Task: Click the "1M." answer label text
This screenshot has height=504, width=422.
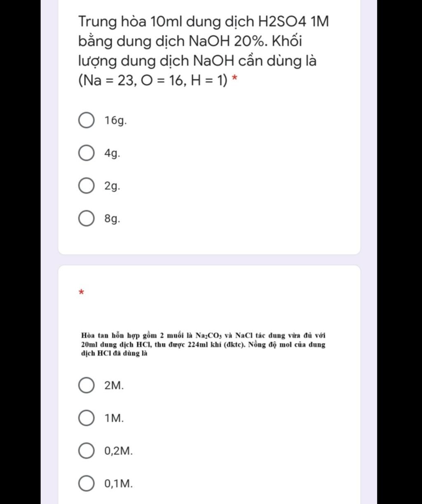Action: [114, 418]
